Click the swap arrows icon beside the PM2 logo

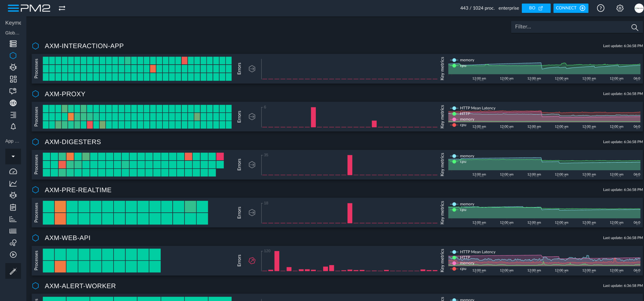[x=61, y=8]
